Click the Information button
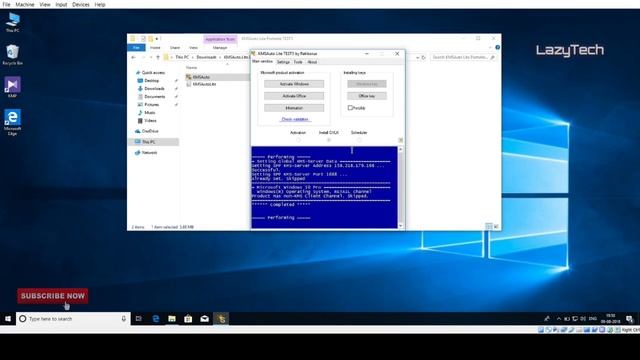This screenshot has width=640, height=360. tap(294, 108)
